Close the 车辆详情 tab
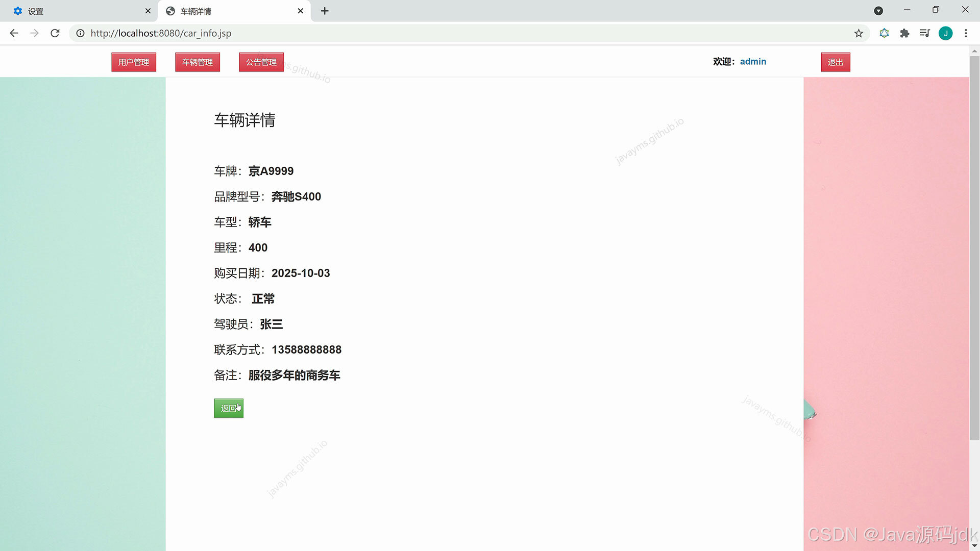The width and height of the screenshot is (980, 551). 300,11
